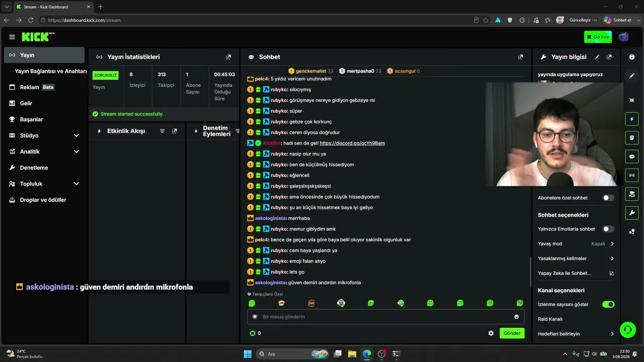This screenshot has height=362, width=644.
Task: Click mertpasha0 in the chat leaderboard
Action: 360,71
